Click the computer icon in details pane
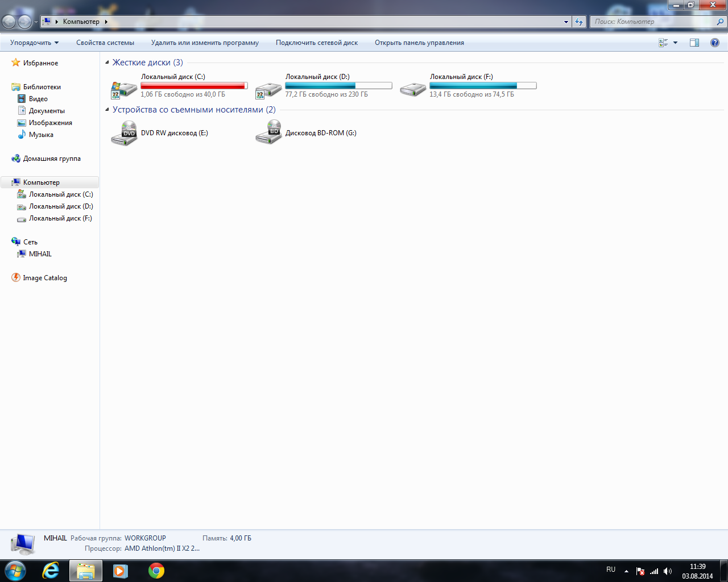The width and height of the screenshot is (728, 582). pos(23,544)
